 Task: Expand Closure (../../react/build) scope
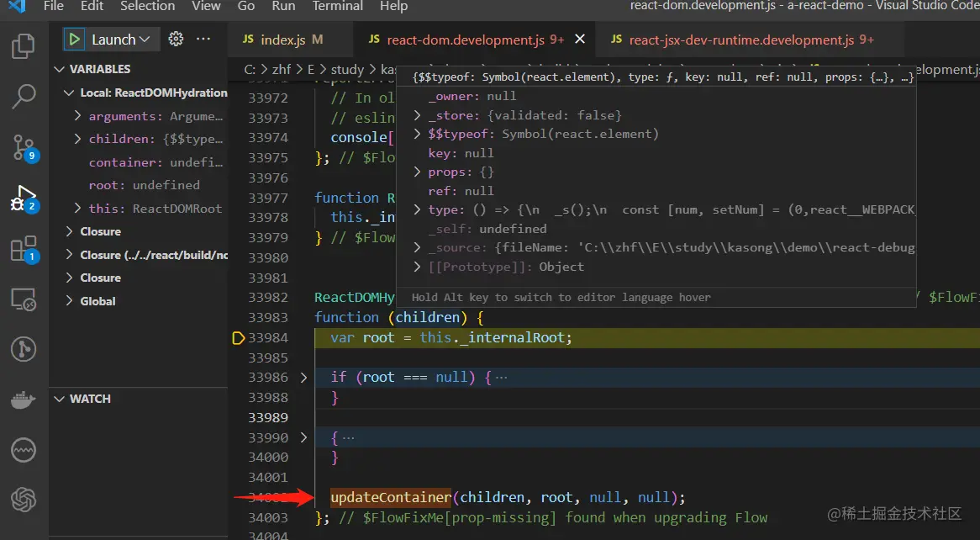click(69, 255)
